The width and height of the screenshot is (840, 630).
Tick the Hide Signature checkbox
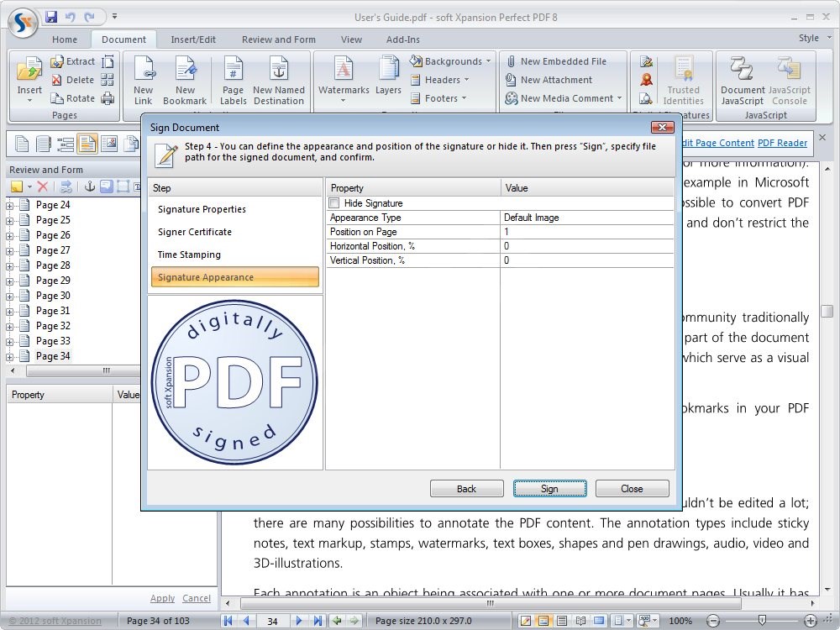pos(334,203)
